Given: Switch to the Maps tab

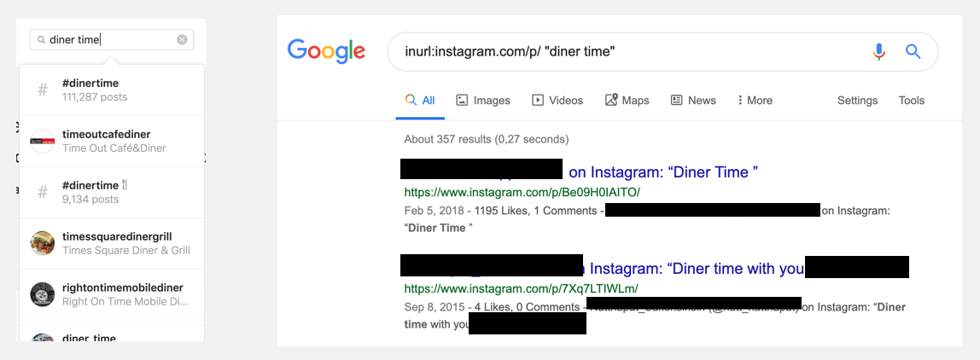Looking at the screenshot, I should point(627,100).
